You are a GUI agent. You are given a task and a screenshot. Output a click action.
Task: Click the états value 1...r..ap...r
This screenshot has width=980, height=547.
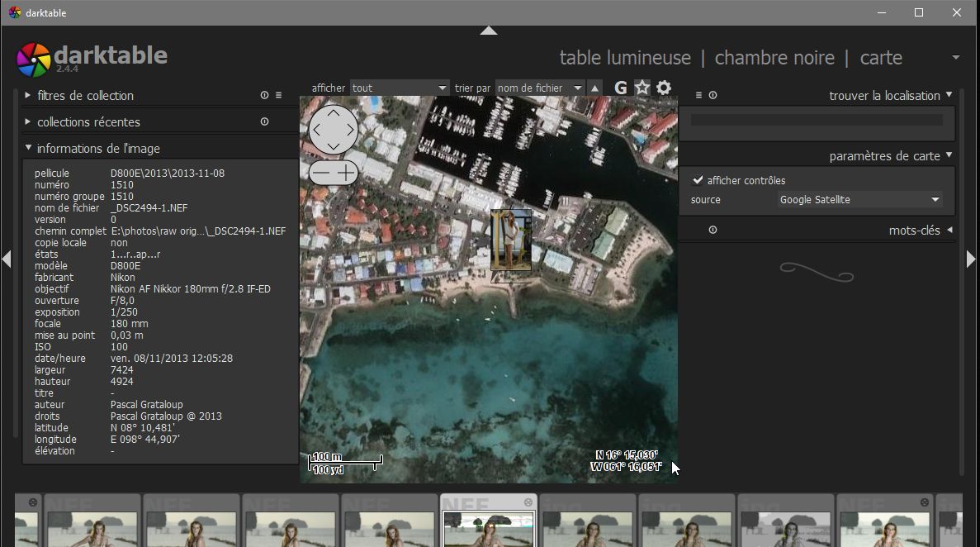click(x=135, y=254)
